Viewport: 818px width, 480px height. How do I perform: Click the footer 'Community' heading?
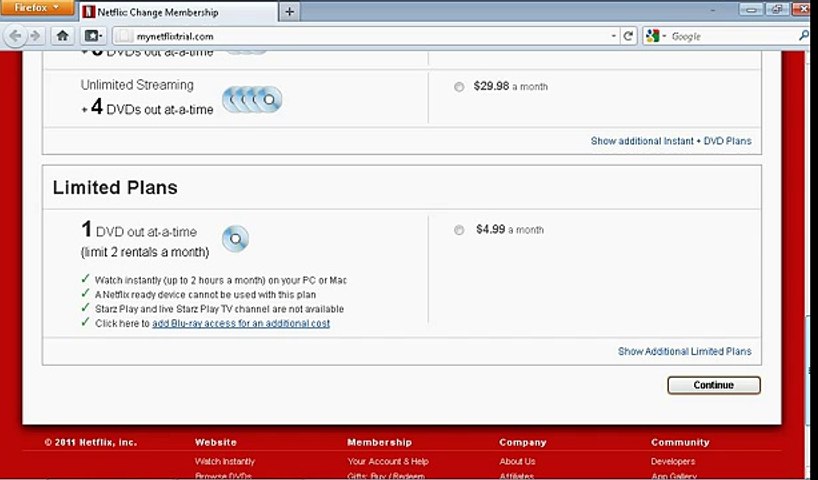680,442
